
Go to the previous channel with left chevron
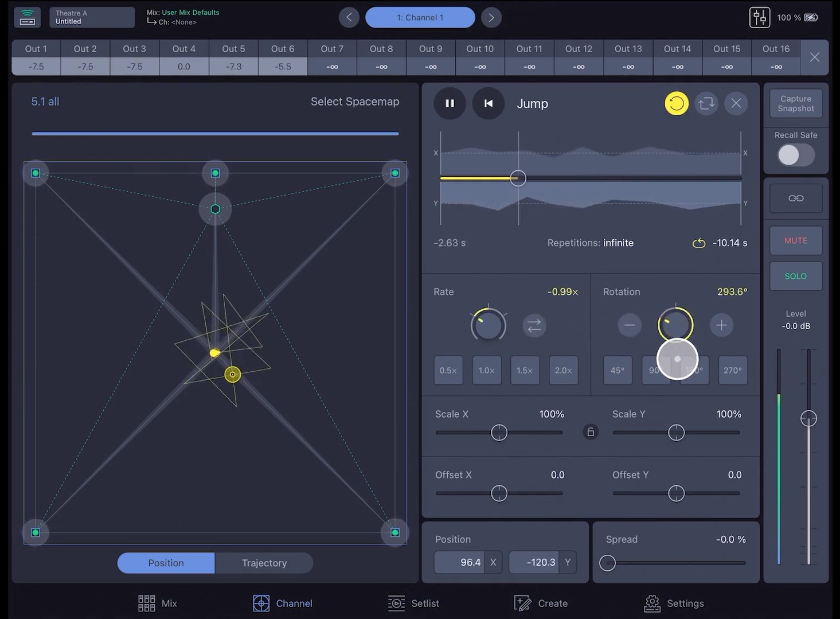[349, 17]
